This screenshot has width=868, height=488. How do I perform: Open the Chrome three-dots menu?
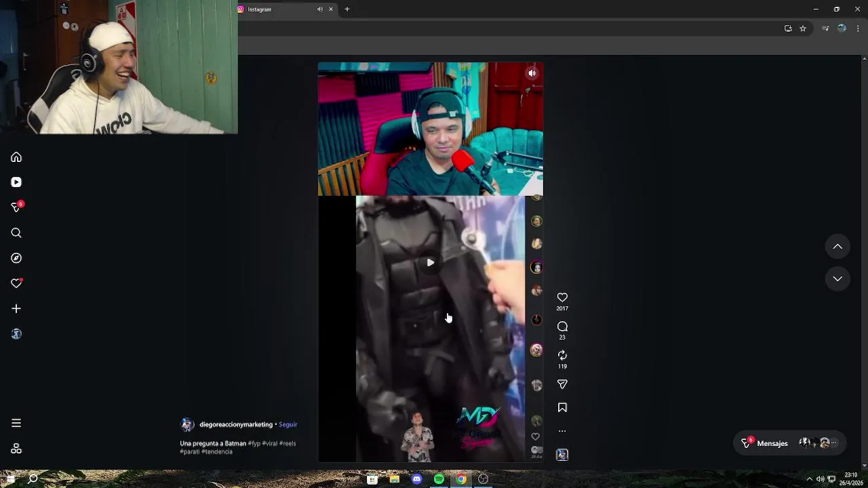858,28
